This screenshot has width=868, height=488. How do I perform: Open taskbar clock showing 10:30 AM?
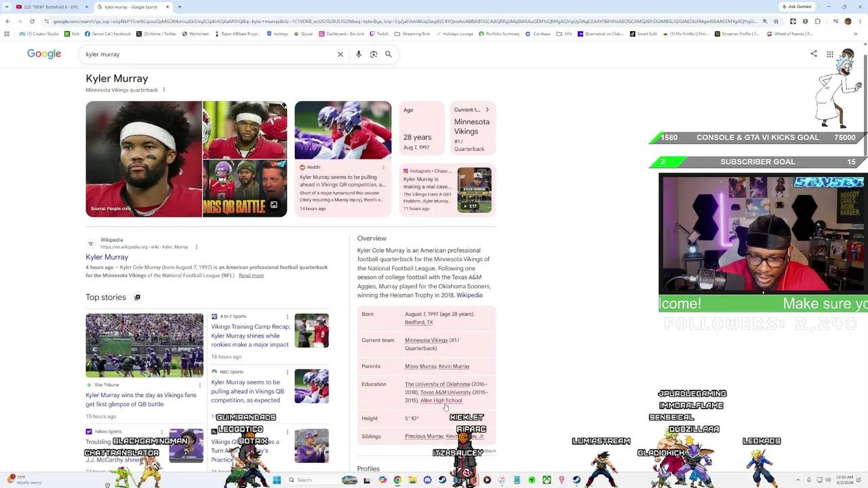tap(846, 480)
